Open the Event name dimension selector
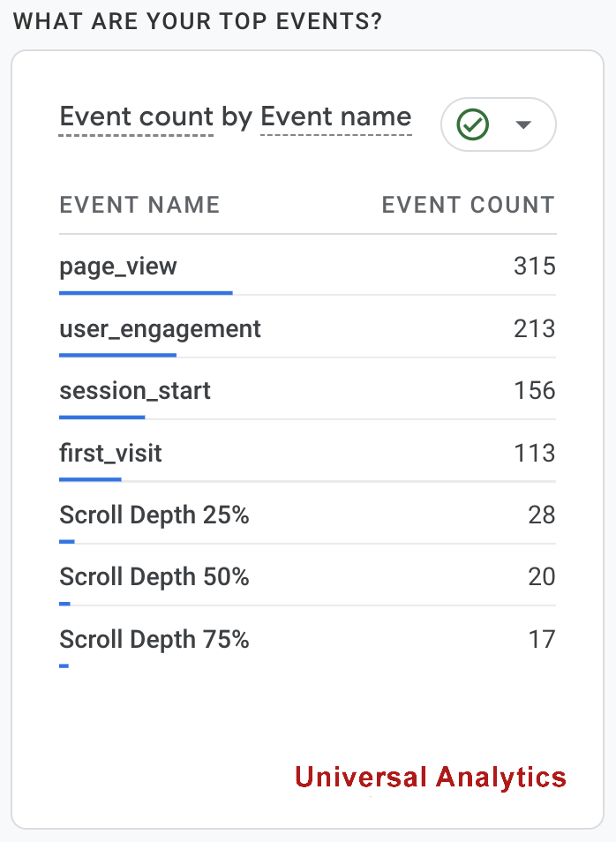This screenshot has width=616, height=842. tap(336, 117)
